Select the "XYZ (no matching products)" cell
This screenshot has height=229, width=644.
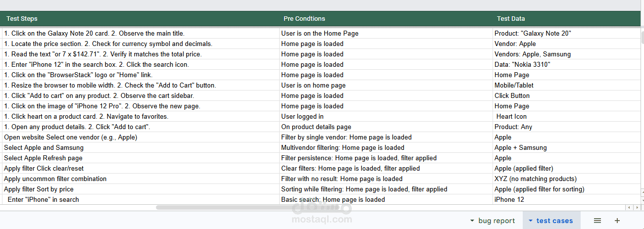(536, 179)
